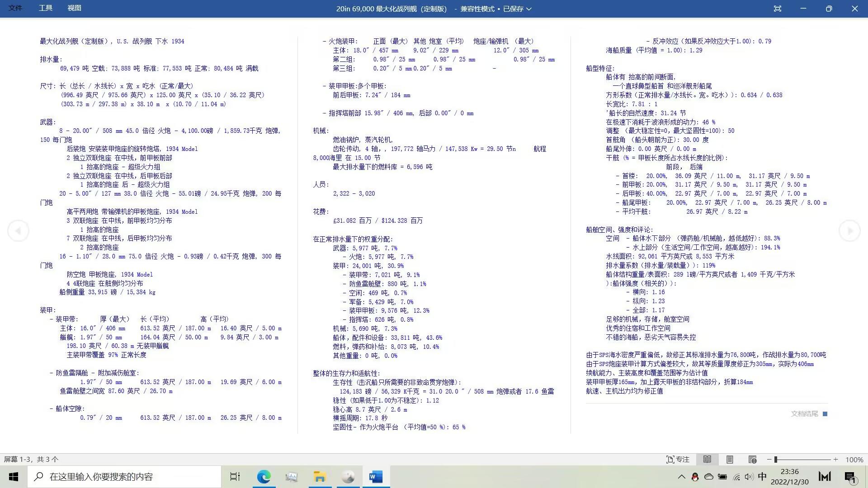Enable 专注 focus mode
868x488 pixels.
point(678,460)
